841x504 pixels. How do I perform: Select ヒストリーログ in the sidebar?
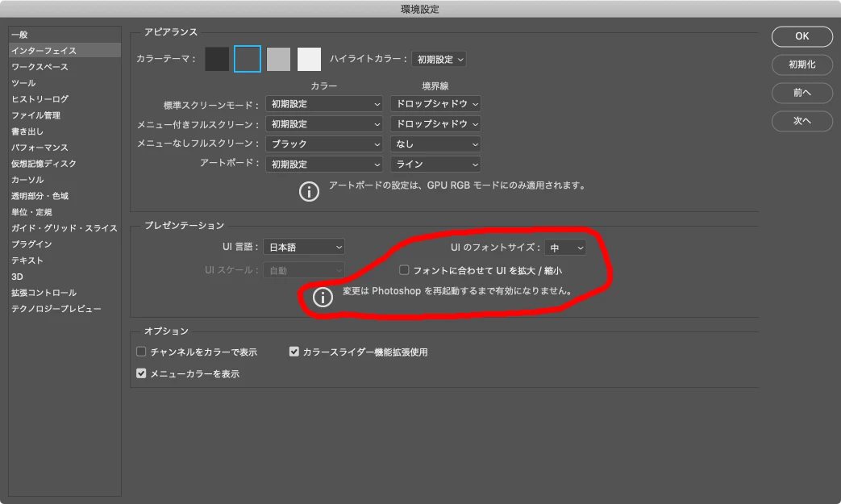click(x=65, y=99)
